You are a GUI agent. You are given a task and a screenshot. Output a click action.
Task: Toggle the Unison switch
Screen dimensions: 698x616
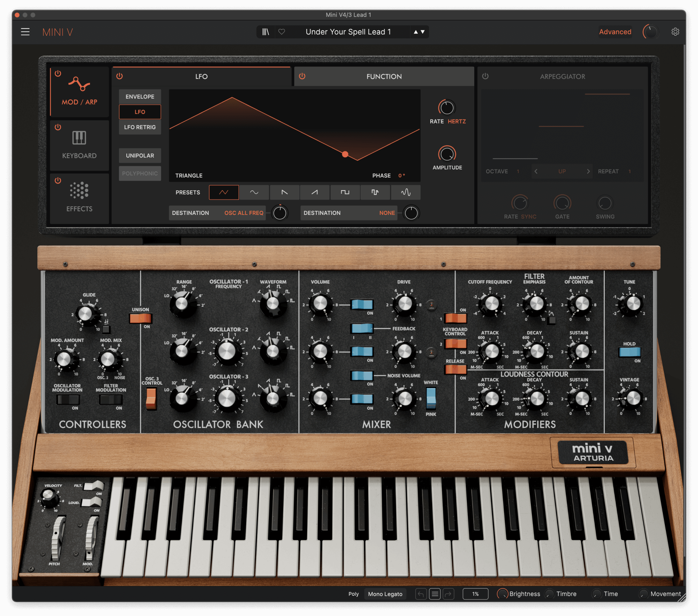coord(140,318)
